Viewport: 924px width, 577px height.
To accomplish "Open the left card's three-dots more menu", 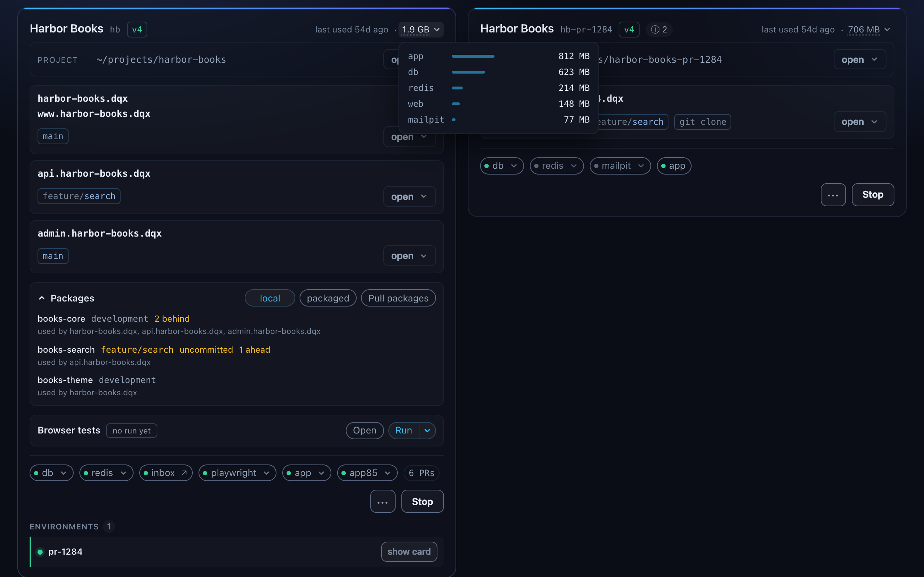I will (x=383, y=501).
